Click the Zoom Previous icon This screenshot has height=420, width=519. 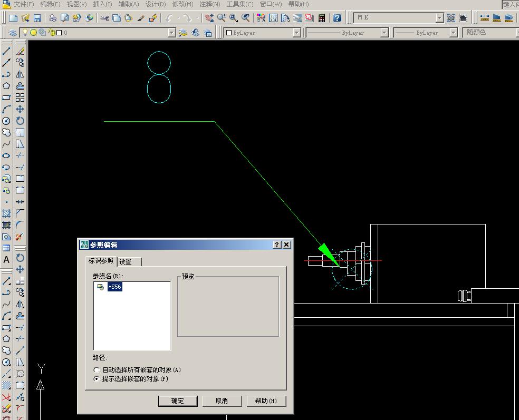click(x=246, y=18)
